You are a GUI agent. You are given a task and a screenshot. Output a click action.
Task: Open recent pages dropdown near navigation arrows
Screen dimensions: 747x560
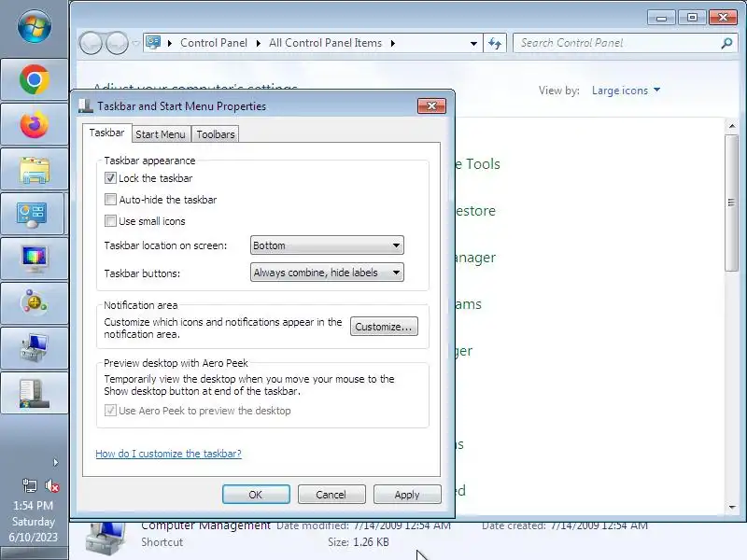[135, 43]
